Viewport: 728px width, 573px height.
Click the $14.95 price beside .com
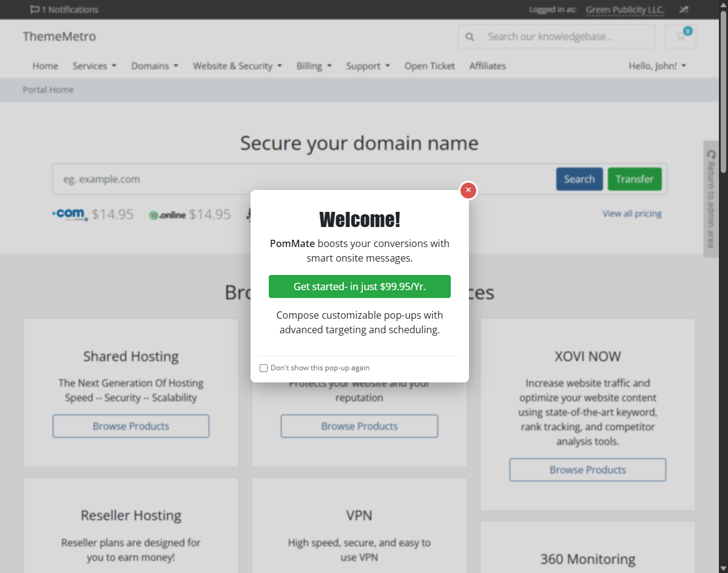[113, 214]
